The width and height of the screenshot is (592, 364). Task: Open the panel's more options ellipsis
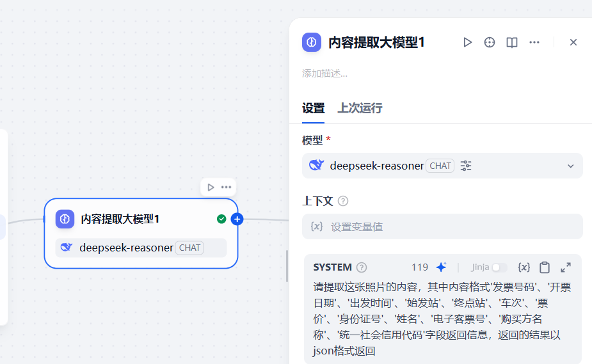click(x=534, y=42)
